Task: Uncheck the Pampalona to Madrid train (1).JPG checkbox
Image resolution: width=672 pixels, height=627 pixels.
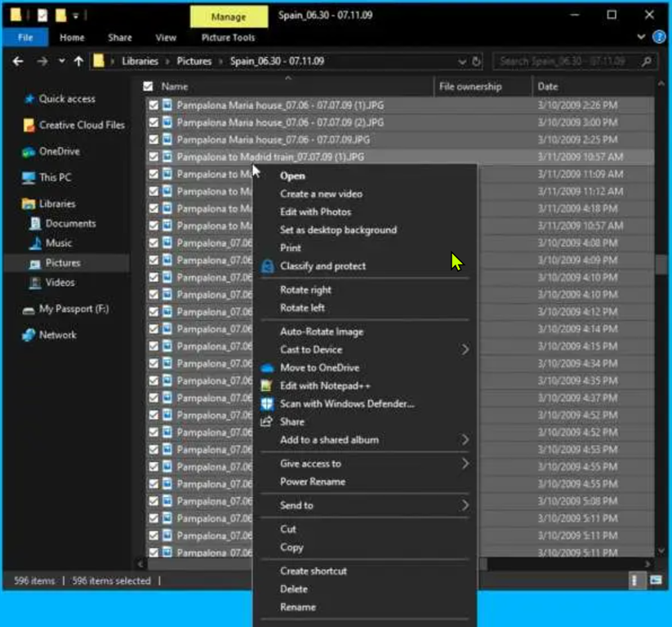Action: tap(153, 157)
